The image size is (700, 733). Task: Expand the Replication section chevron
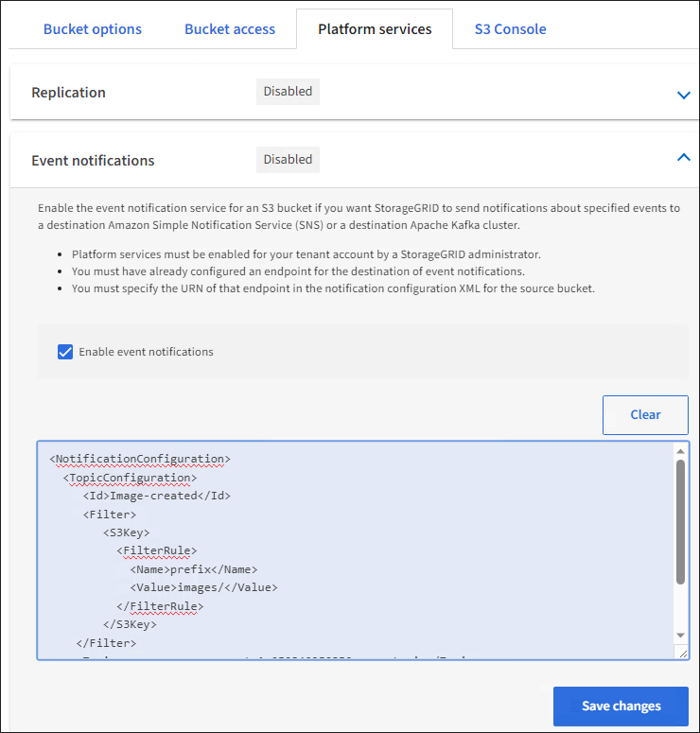[683, 95]
